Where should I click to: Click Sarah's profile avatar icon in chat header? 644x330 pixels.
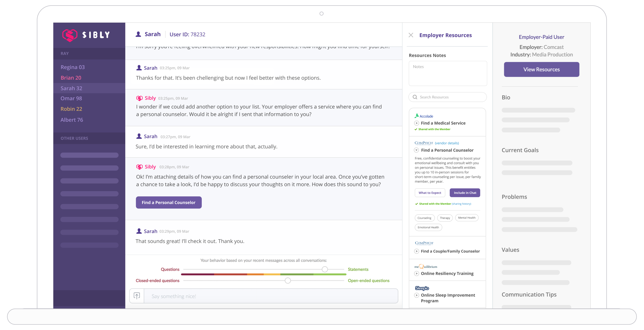pyautogui.click(x=138, y=34)
